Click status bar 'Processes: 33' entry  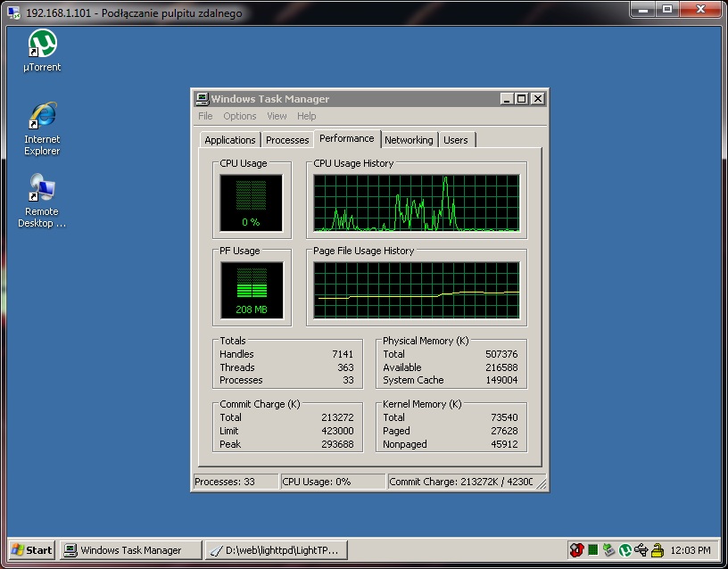click(236, 482)
